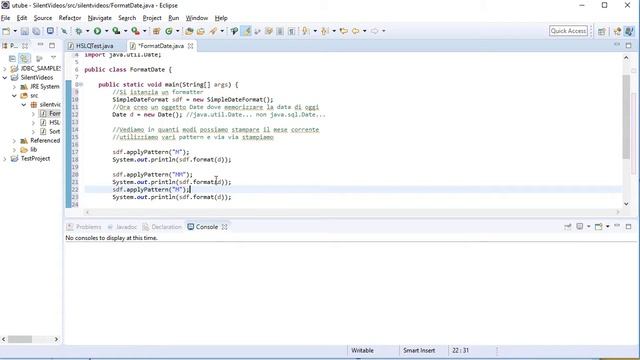Click the Open Console icon
Viewport: 640px width, 360px height.
click(x=599, y=227)
